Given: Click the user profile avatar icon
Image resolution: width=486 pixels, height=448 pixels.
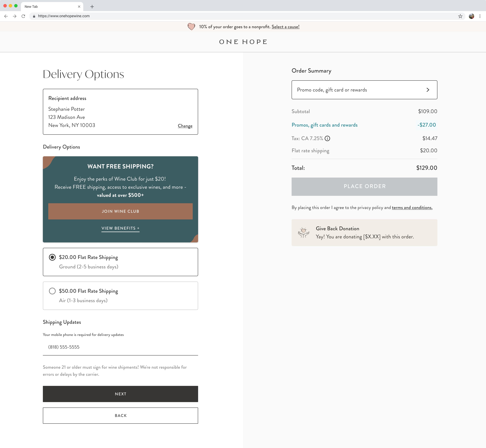Looking at the screenshot, I should pyautogui.click(x=471, y=16).
